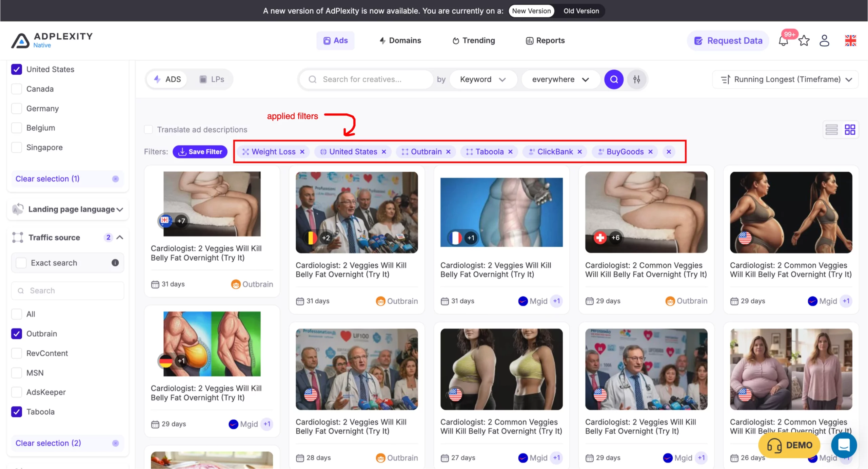Click the +7 countries badge on first ad
868x469 pixels.
click(x=181, y=221)
